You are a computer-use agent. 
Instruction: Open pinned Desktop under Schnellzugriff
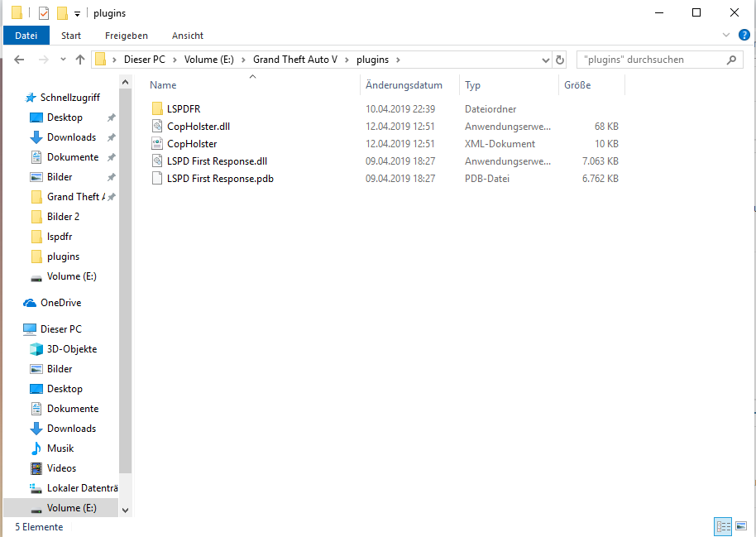[x=65, y=117]
